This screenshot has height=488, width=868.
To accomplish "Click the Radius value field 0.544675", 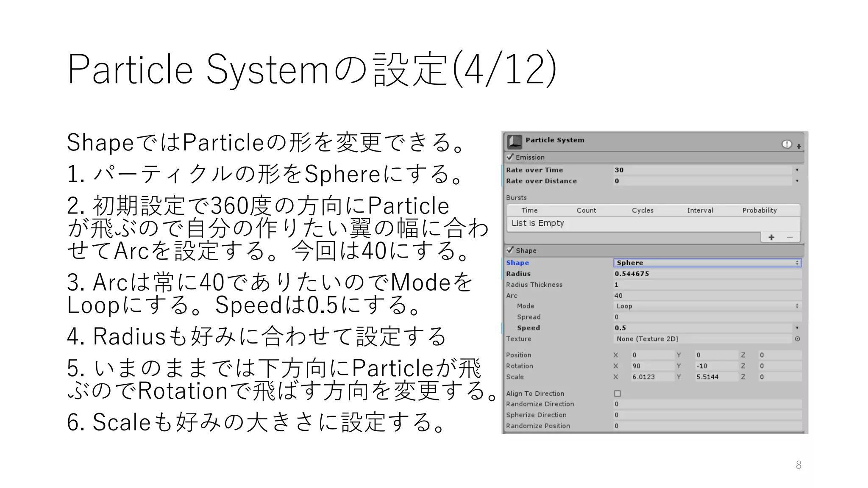I will pos(707,274).
